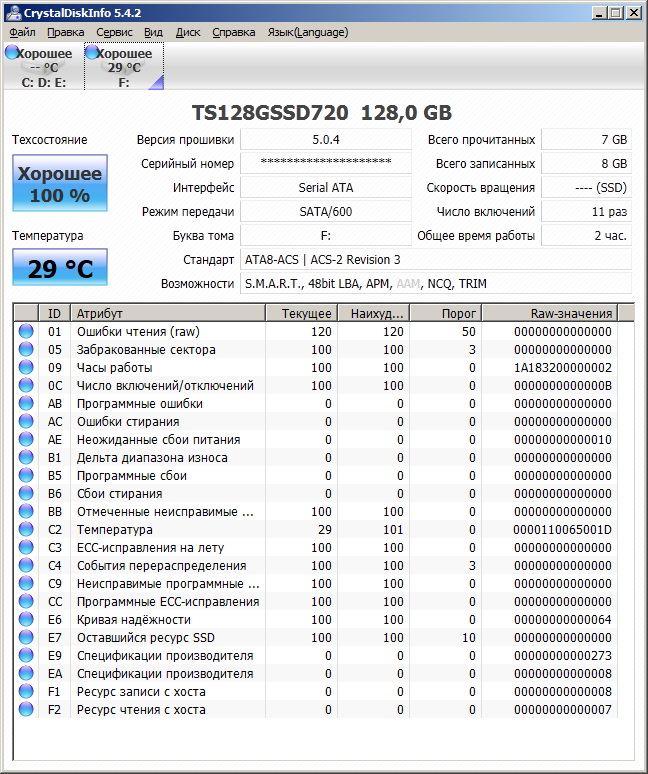Click status orb for Часы работы row

coord(26,368)
